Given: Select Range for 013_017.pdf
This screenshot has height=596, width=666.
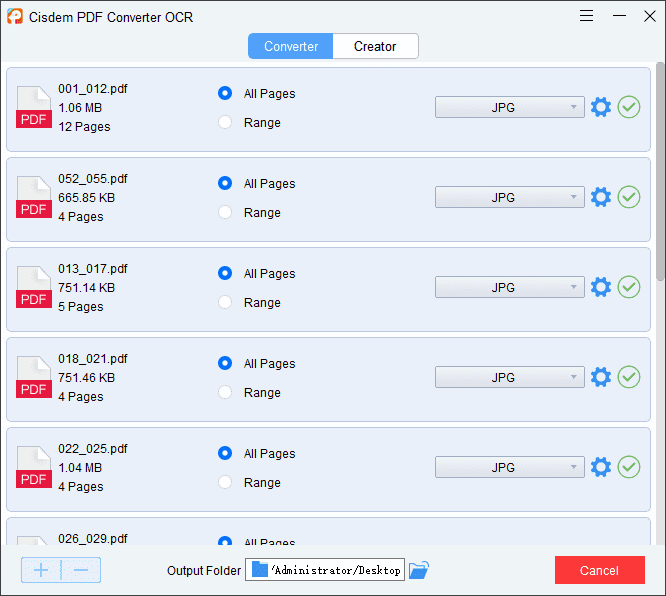Looking at the screenshot, I should 225,302.
